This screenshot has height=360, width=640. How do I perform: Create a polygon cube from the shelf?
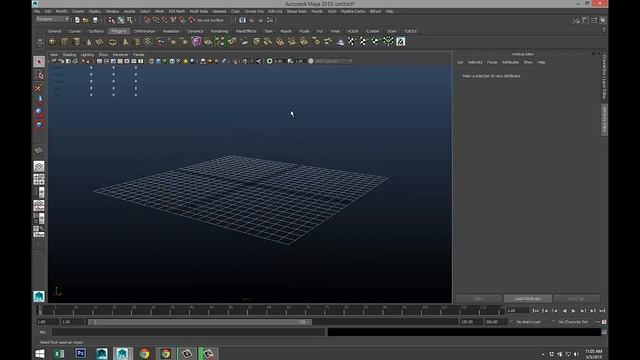(x=64, y=42)
